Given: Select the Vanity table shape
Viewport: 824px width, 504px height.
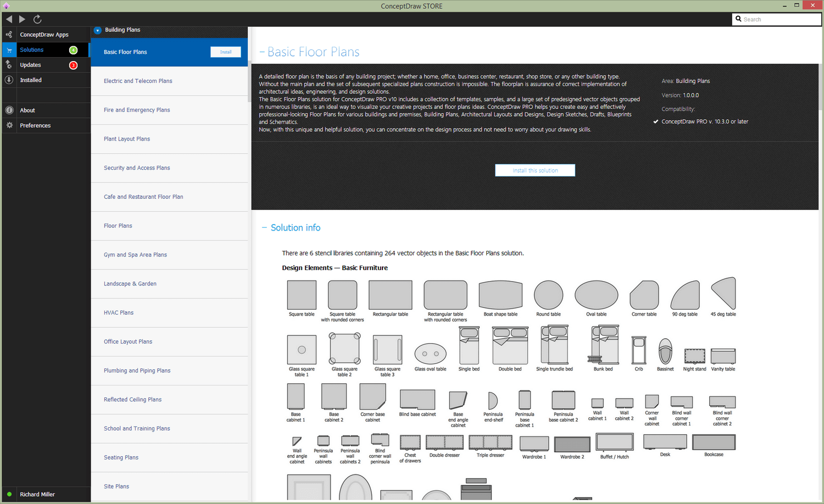Looking at the screenshot, I should [x=723, y=356].
